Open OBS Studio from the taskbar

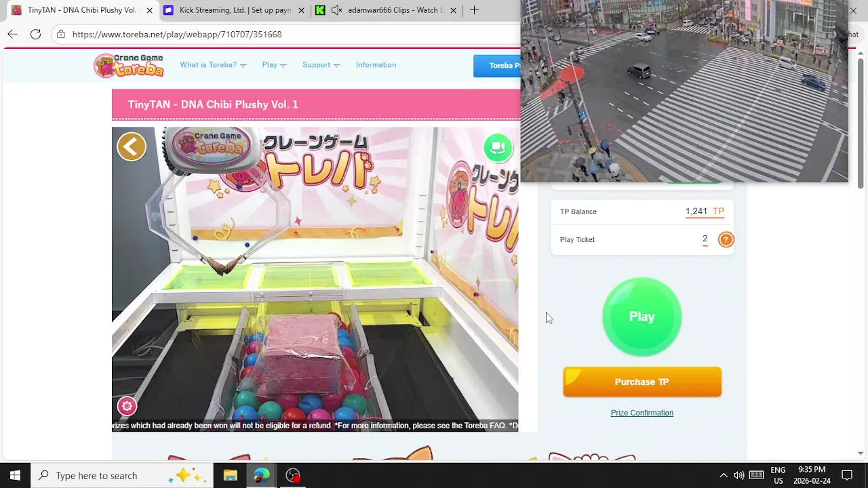tap(293, 475)
